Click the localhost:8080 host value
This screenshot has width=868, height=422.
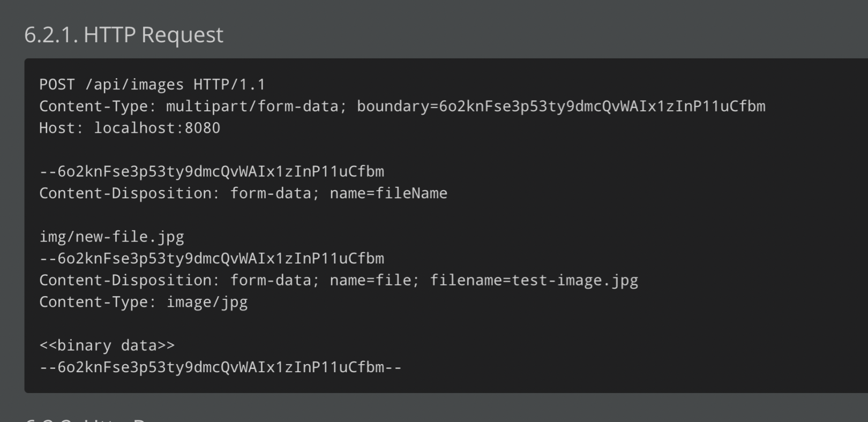[x=157, y=128]
